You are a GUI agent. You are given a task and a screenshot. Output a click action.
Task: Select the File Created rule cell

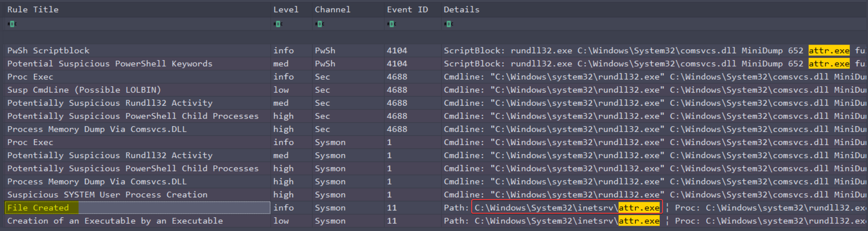[137, 208]
